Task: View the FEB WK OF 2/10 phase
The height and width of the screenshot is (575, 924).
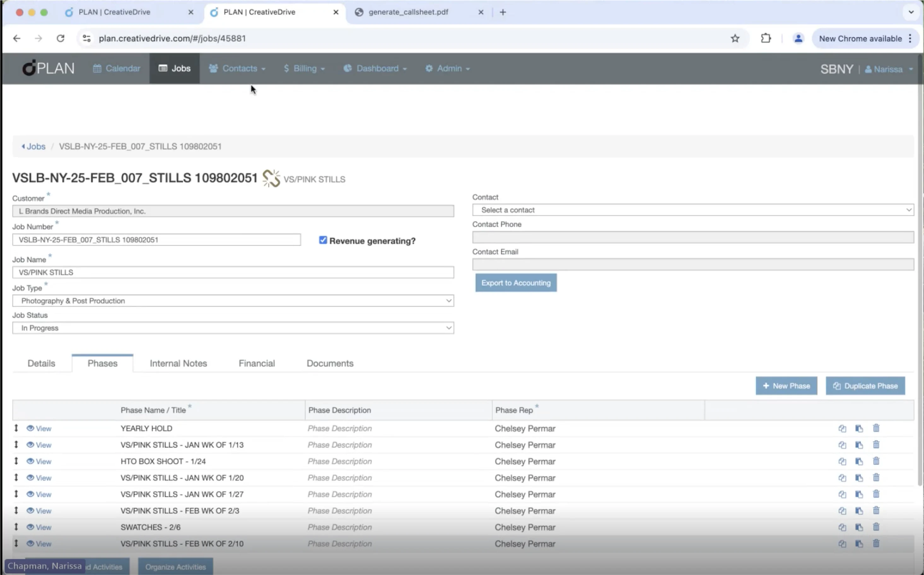Action: (39, 543)
